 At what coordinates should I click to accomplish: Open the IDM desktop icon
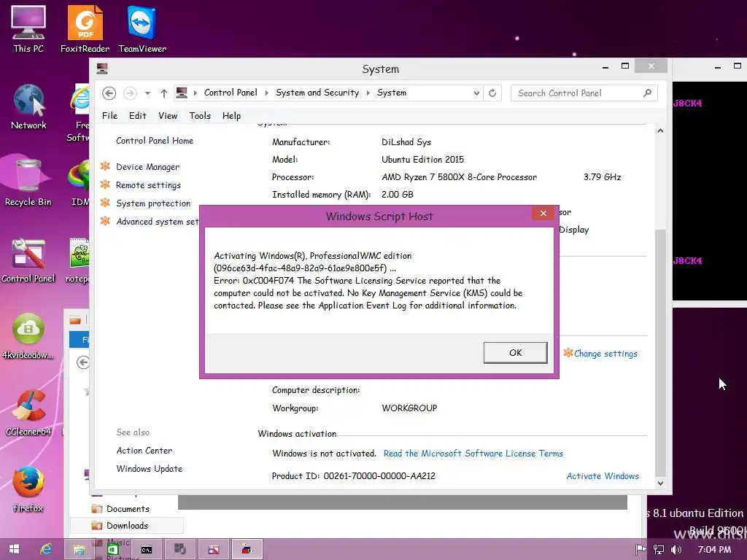tap(80, 183)
